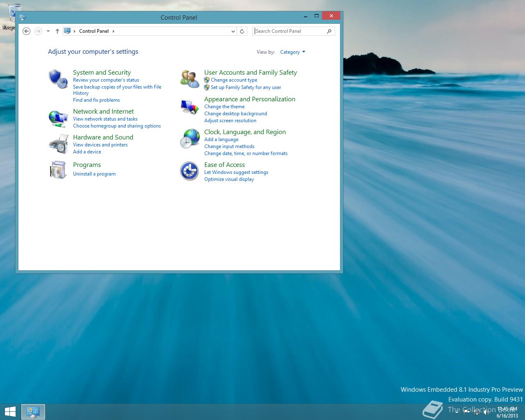525x420 pixels.
Task: Open Network and Internet globe icon
Action: click(58, 119)
